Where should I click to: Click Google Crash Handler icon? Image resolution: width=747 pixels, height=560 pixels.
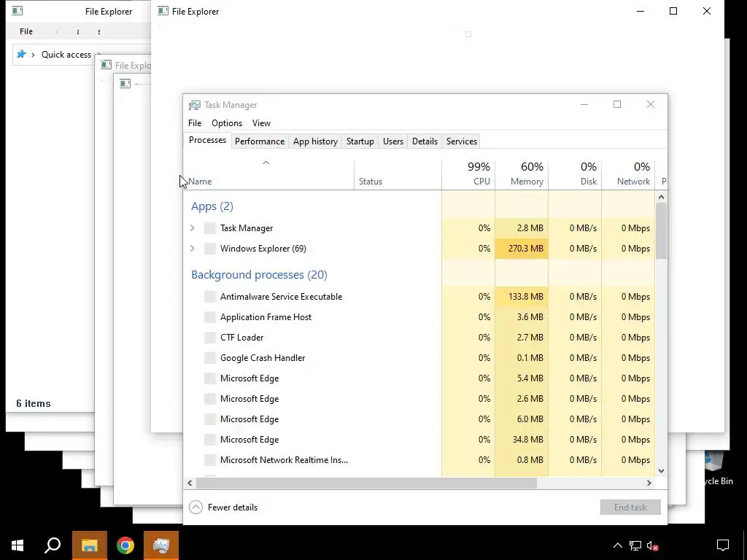point(209,358)
